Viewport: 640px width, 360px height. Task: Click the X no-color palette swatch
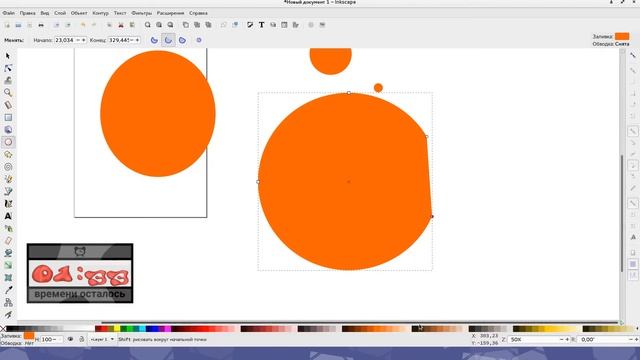point(3,328)
